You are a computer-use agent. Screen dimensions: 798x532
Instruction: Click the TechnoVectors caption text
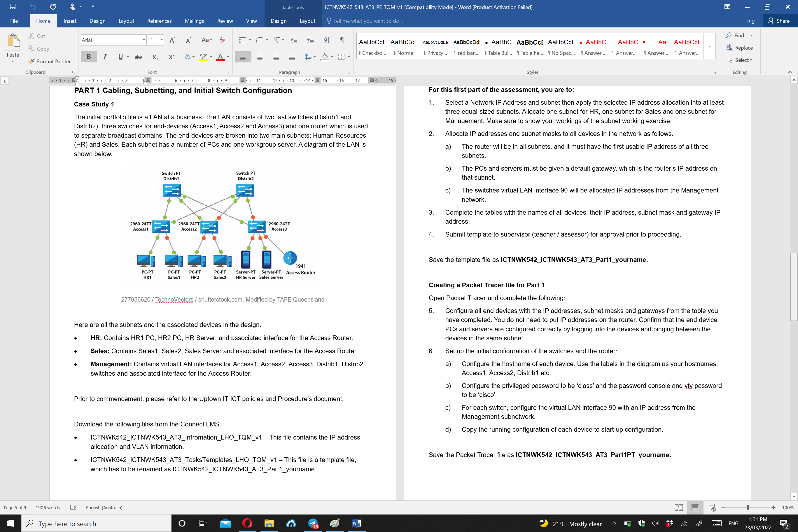[174, 300]
